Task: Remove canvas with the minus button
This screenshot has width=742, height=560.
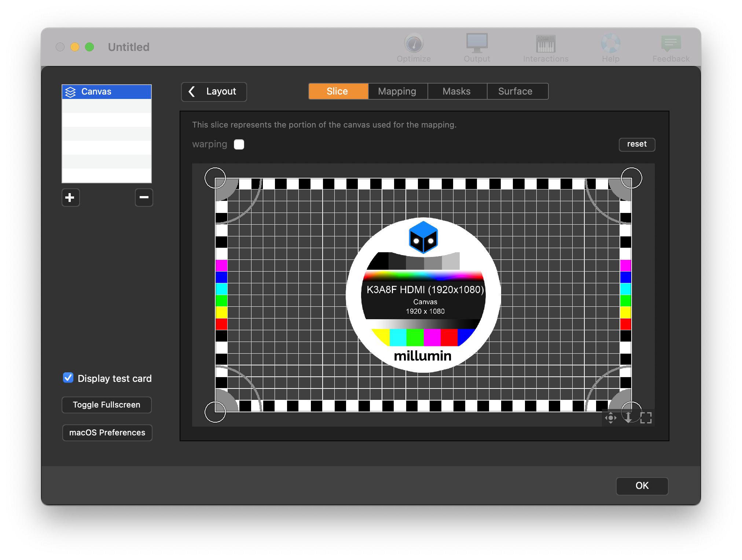Action: (x=144, y=198)
